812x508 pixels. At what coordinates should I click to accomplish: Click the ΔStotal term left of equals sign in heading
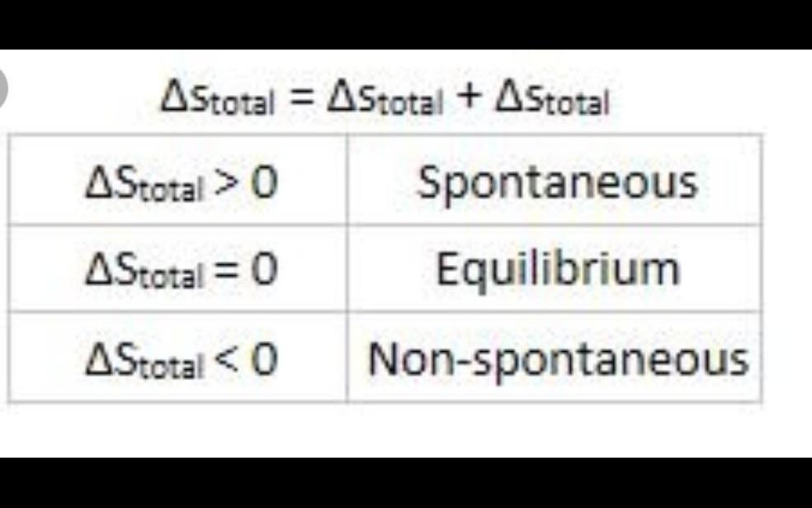click(x=217, y=101)
